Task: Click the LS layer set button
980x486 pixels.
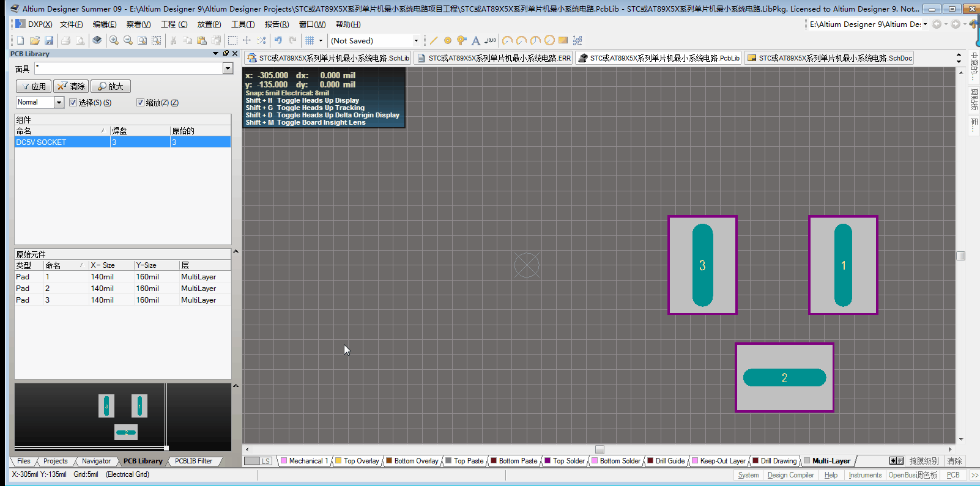Action: 258,461
